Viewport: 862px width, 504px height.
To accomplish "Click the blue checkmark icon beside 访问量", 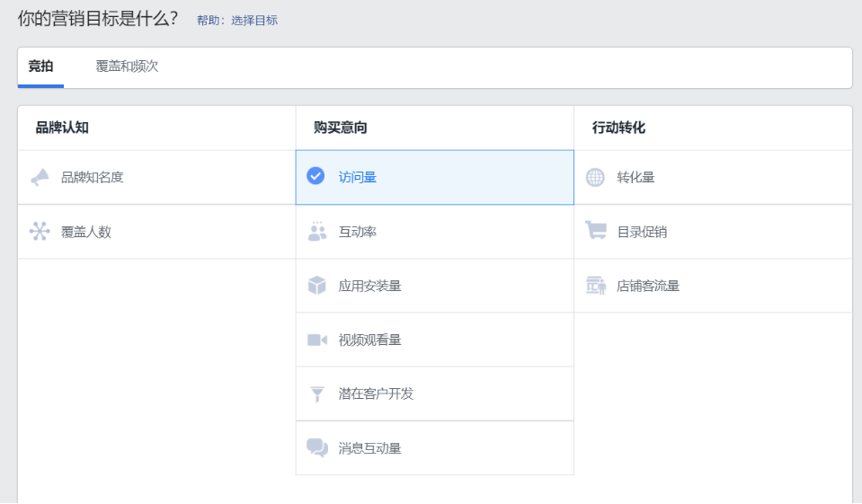I will [315, 176].
